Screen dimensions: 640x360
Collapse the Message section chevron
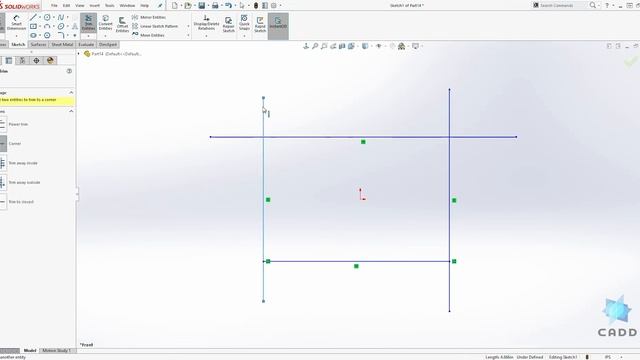pyautogui.click(x=71, y=93)
